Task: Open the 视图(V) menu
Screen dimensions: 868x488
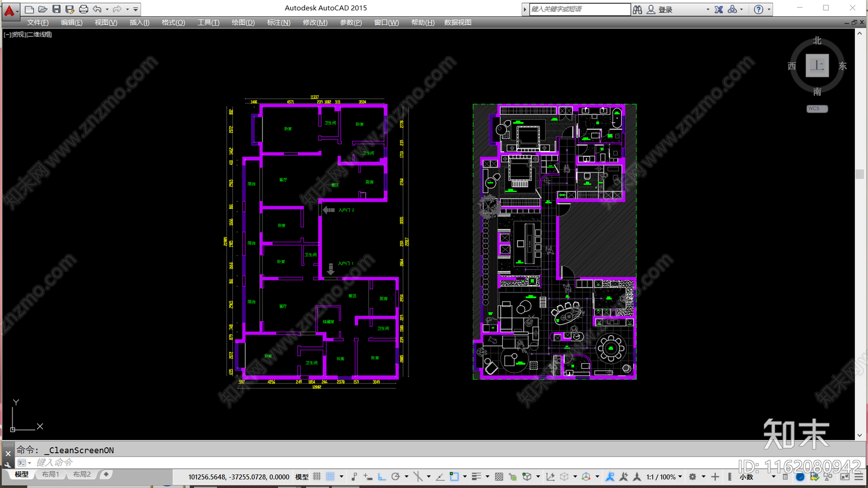Action: [x=106, y=22]
